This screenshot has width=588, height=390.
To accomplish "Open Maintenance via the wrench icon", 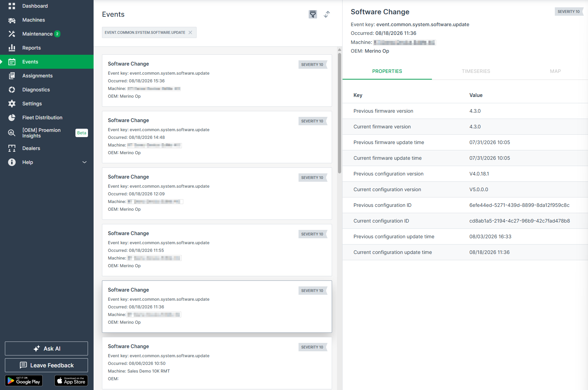I will (12, 34).
